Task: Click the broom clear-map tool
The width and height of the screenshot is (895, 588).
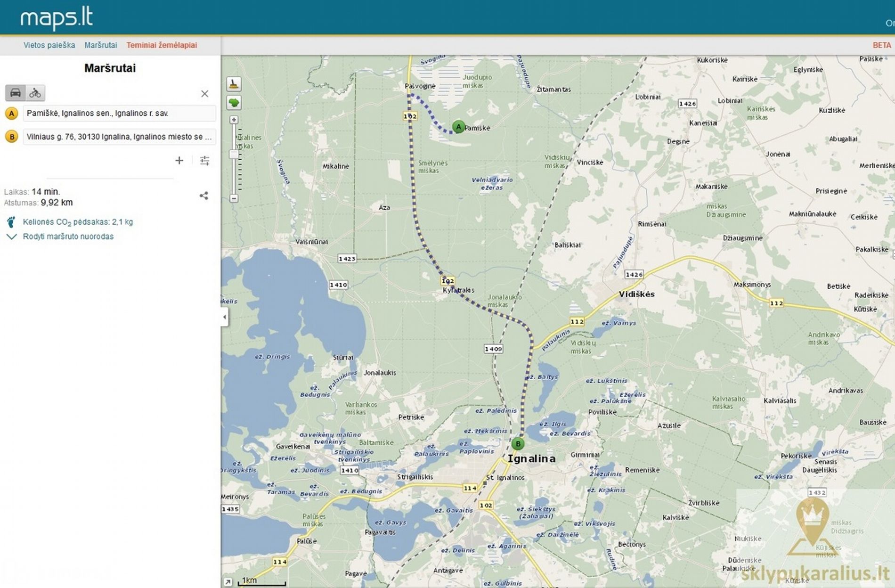Action: 234,84
